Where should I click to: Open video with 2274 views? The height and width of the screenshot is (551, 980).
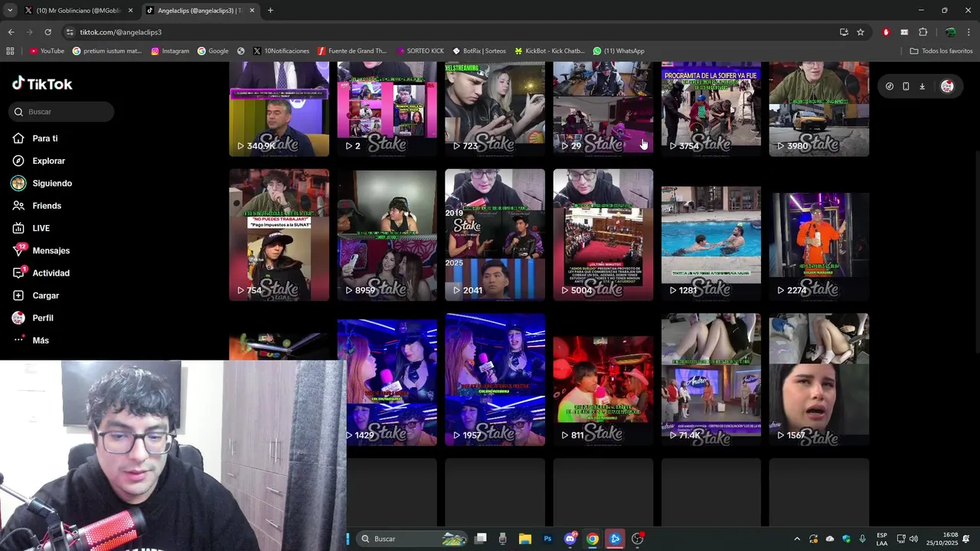point(818,235)
